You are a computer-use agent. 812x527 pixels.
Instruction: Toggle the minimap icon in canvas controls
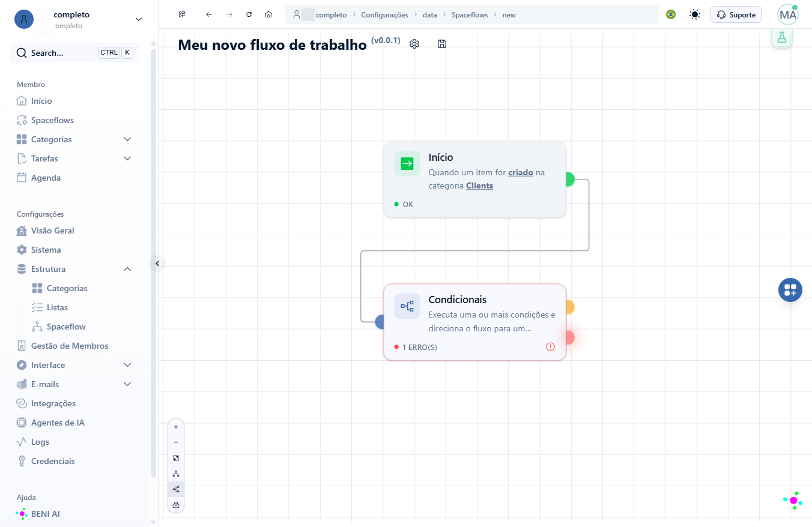click(176, 505)
